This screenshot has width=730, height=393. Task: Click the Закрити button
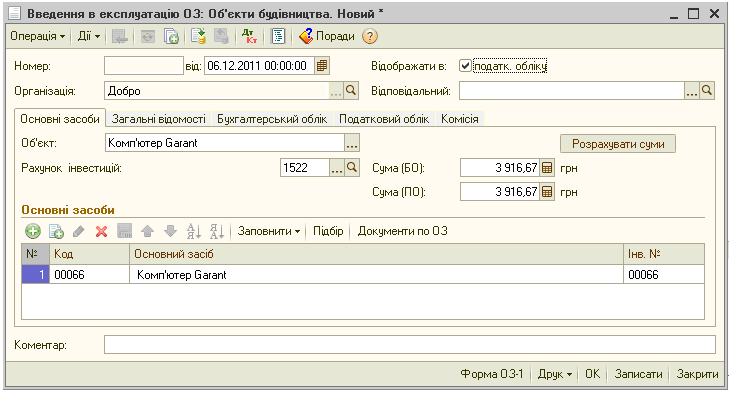point(697,374)
